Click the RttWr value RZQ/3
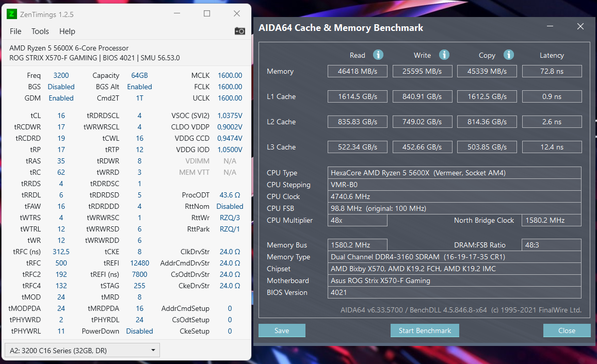Viewport: 597px width, 364px height. [230, 218]
